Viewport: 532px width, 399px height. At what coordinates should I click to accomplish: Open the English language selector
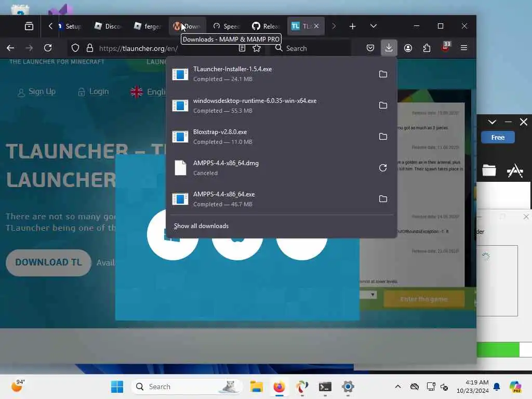[148, 91]
